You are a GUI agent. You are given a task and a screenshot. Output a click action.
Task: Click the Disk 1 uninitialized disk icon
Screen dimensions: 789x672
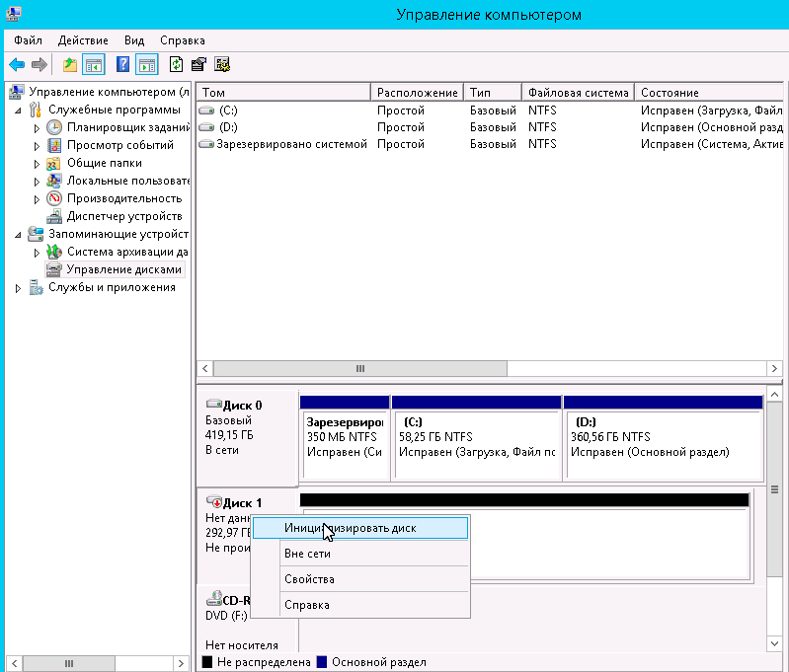tap(214, 503)
